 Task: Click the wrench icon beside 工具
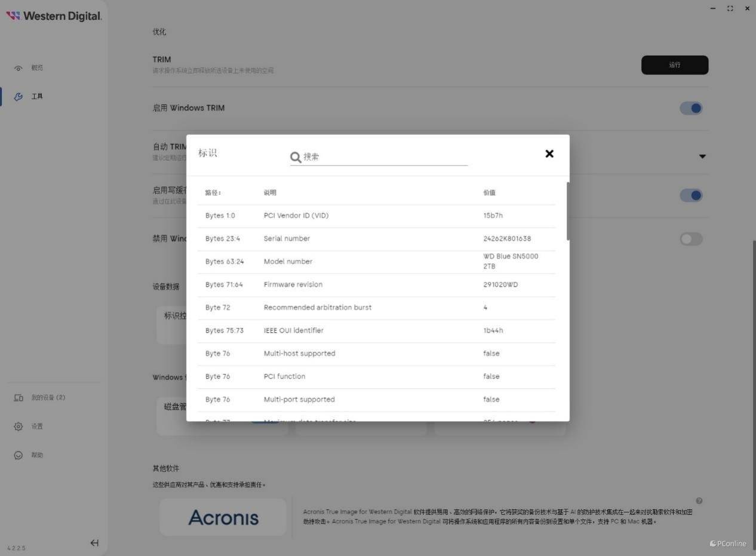coord(19,97)
